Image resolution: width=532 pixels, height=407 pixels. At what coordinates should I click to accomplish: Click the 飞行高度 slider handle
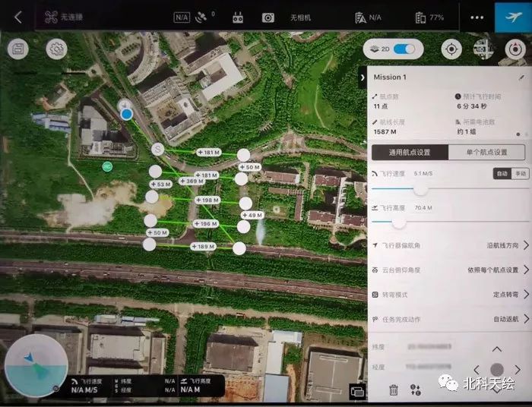click(x=398, y=222)
